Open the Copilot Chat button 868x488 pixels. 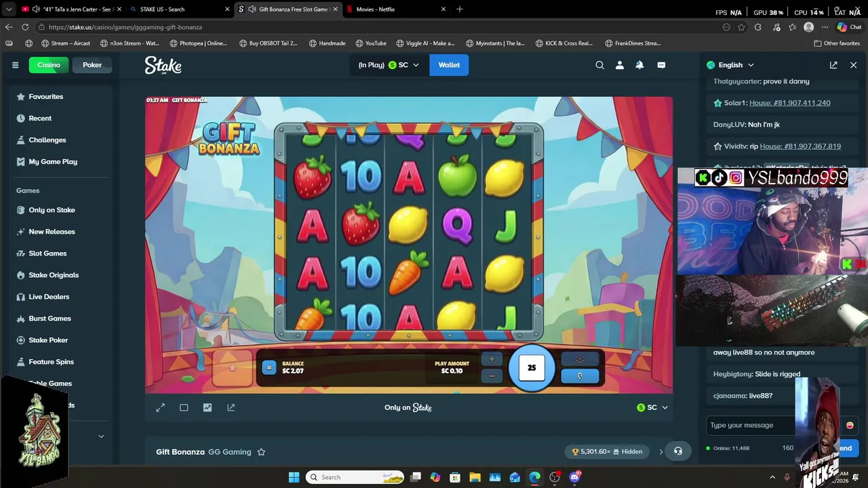coord(849,27)
